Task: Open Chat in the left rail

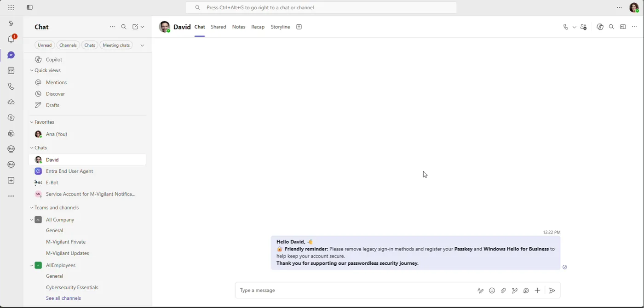Action: (11, 55)
